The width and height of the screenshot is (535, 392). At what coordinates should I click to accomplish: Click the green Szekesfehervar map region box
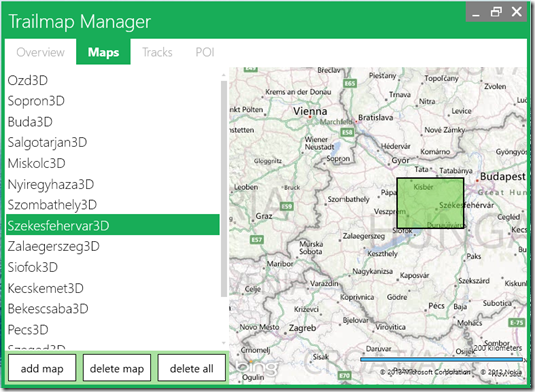430,203
